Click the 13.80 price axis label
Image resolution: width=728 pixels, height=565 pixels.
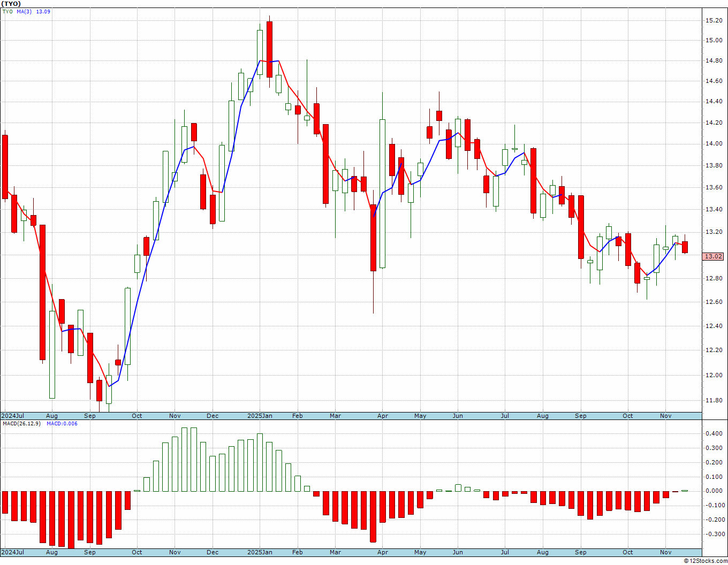click(714, 165)
